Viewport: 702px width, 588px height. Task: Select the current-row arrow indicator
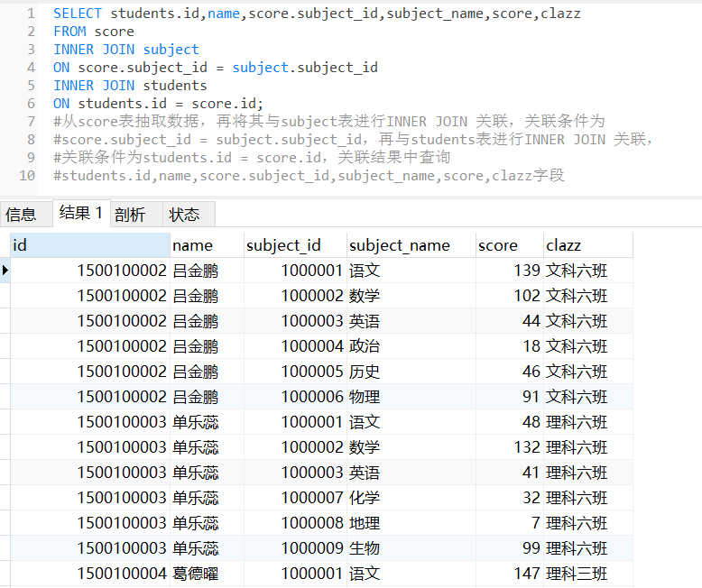(5, 271)
